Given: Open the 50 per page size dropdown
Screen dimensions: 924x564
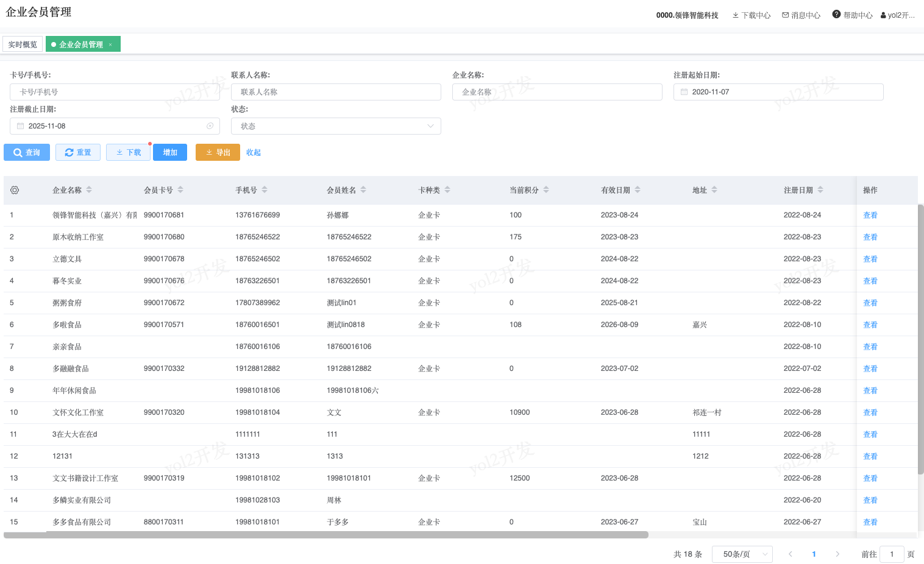Looking at the screenshot, I should (x=742, y=554).
